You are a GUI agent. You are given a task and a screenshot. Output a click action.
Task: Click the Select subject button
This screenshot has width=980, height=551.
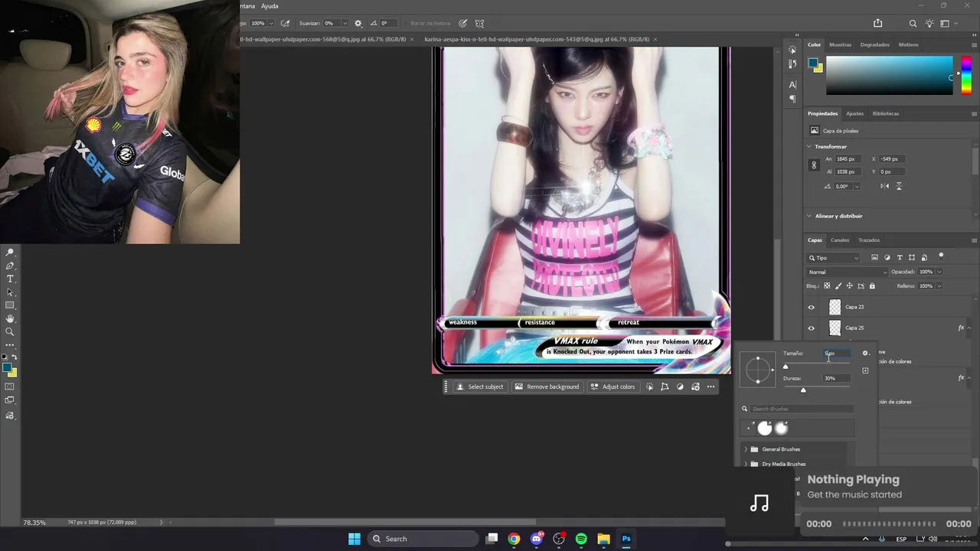pyautogui.click(x=480, y=386)
